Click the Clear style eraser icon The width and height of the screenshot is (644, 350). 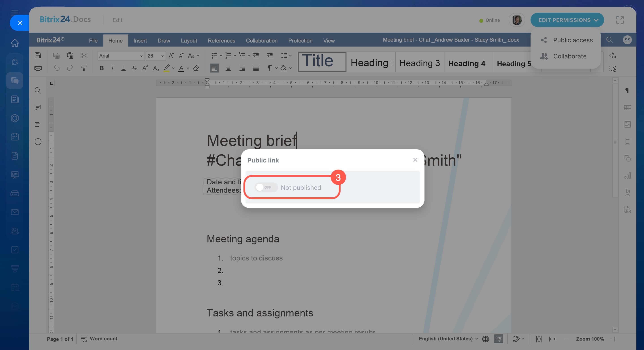pyautogui.click(x=196, y=68)
